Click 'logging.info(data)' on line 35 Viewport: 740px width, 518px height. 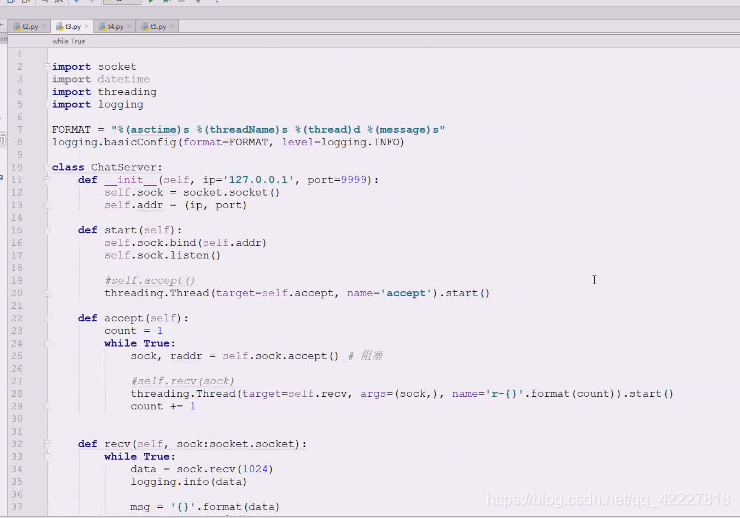(189, 482)
